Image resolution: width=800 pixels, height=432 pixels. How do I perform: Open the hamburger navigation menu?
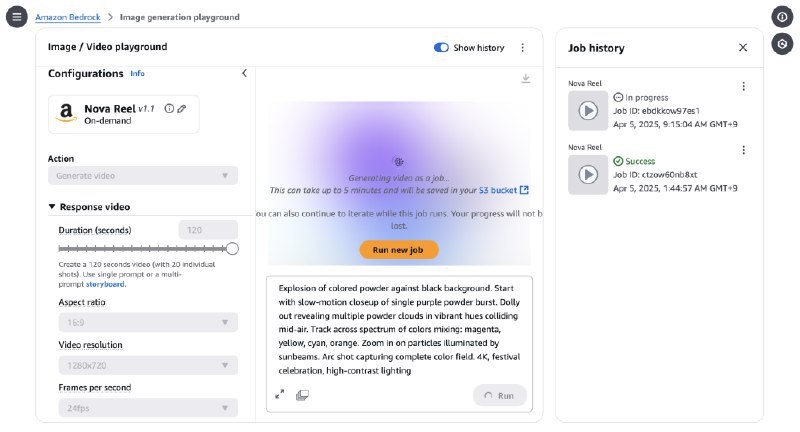16,17
